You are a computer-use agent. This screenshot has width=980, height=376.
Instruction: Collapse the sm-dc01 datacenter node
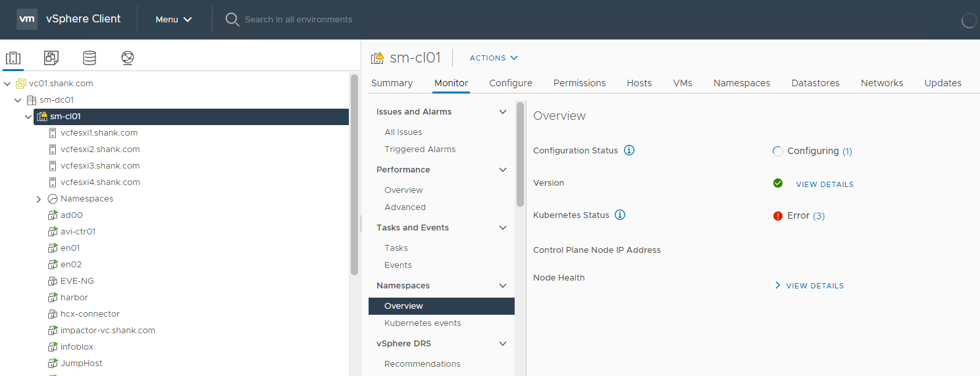point(18,100)
